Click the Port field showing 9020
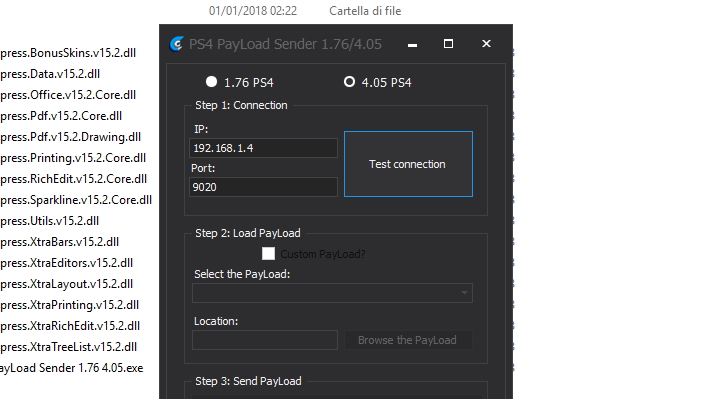Viewport: 710px width, 399px height. tap(263, 187)
